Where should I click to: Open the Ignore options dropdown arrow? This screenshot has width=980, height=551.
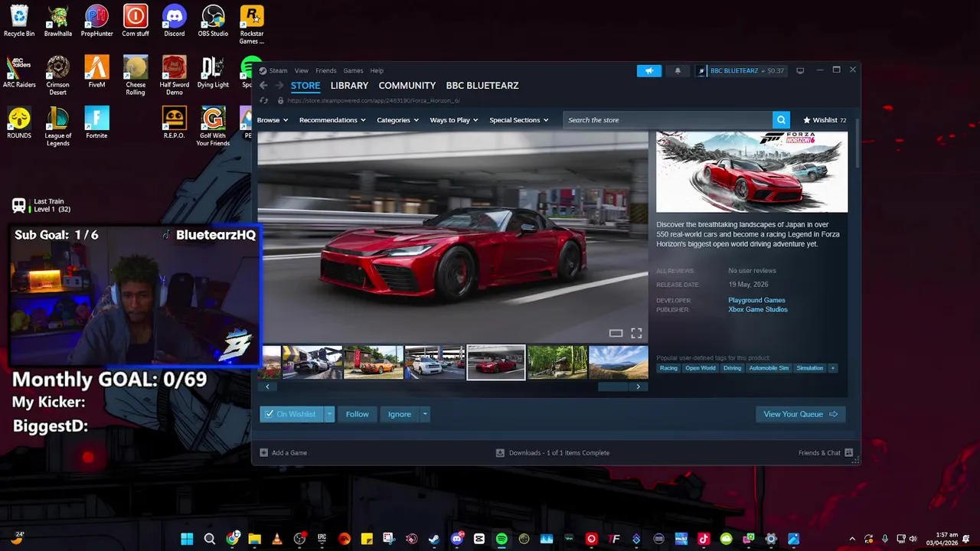click(425, 414)
